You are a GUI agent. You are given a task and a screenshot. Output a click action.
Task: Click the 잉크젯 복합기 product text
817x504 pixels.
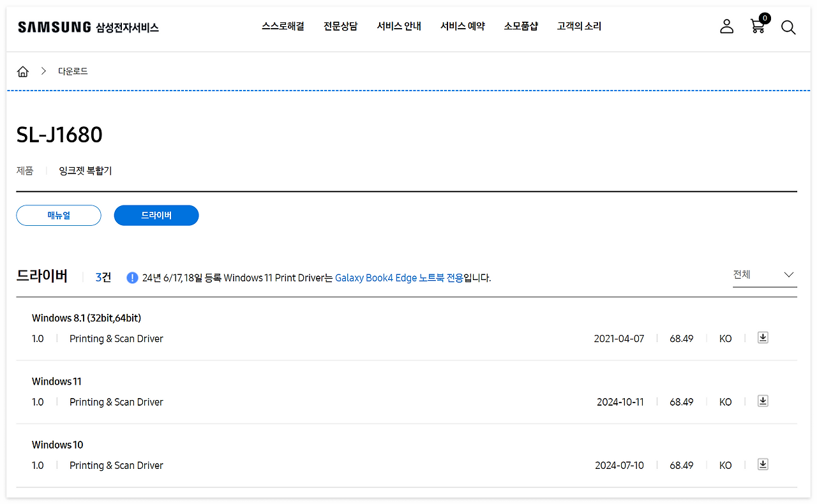pyautogui.click(x=86, y=171)
